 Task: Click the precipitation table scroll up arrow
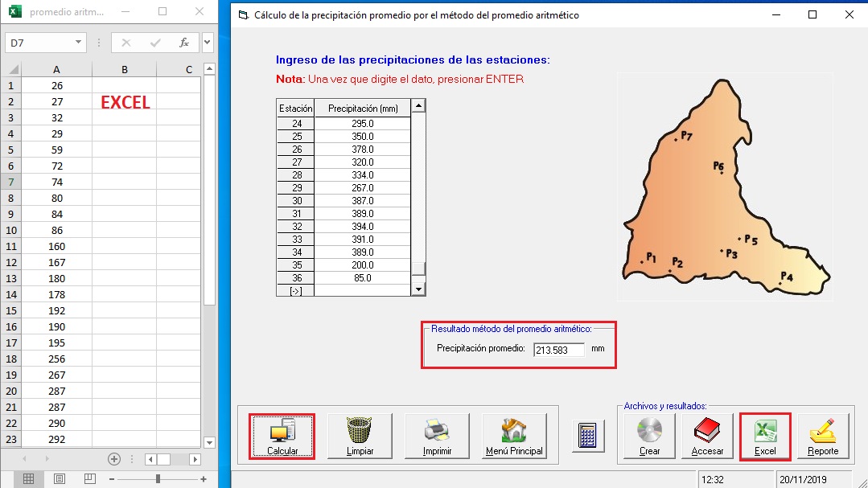418,105
